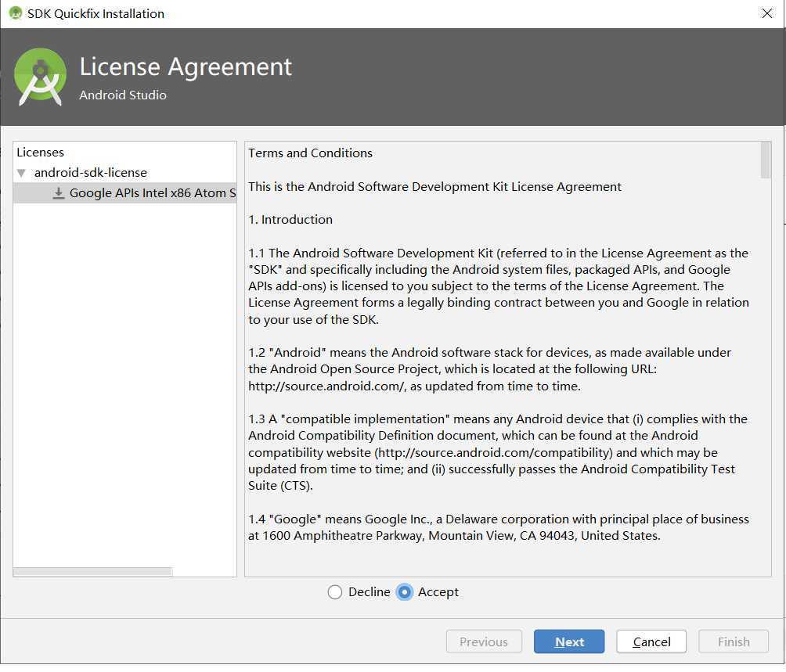The image size is (786, 672).
Task: Click the title bar Android Studio icon
Action: pos(16,13)
